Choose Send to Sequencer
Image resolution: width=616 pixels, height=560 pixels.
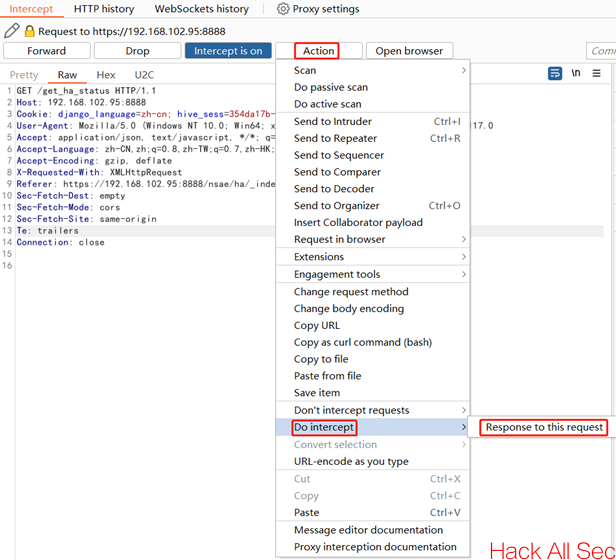coord(373,155)
